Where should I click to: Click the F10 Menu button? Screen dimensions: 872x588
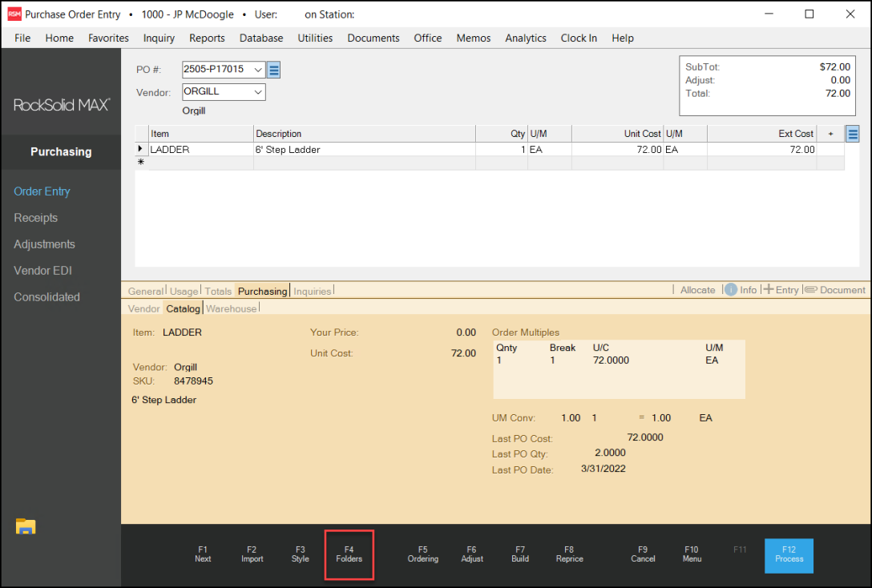(x=692, y=554)
